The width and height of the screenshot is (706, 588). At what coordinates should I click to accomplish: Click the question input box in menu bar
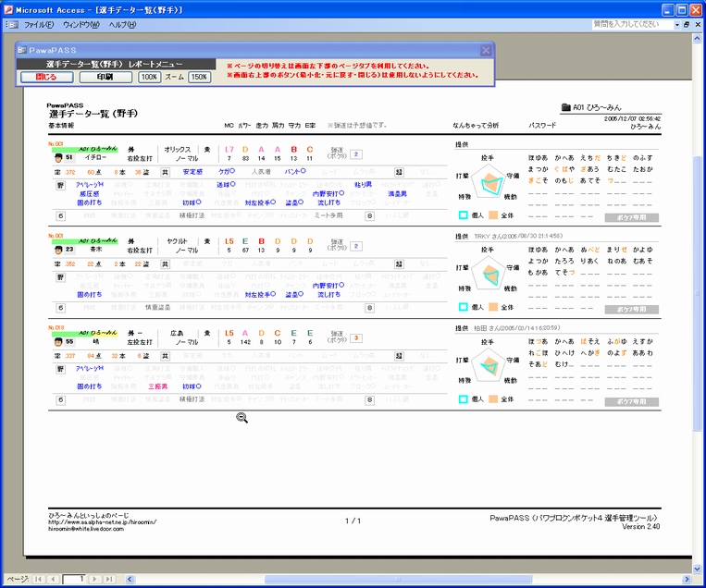(633, 25)
